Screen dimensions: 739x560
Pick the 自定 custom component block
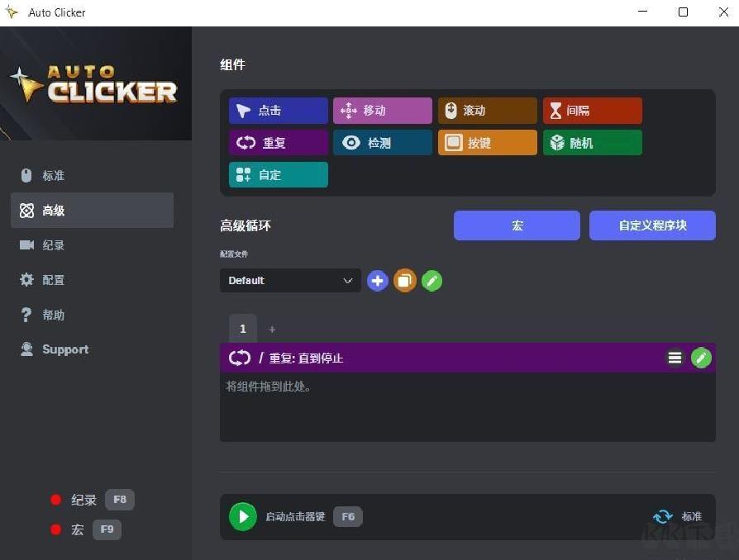pyautogui.click(x=279, y=175)
